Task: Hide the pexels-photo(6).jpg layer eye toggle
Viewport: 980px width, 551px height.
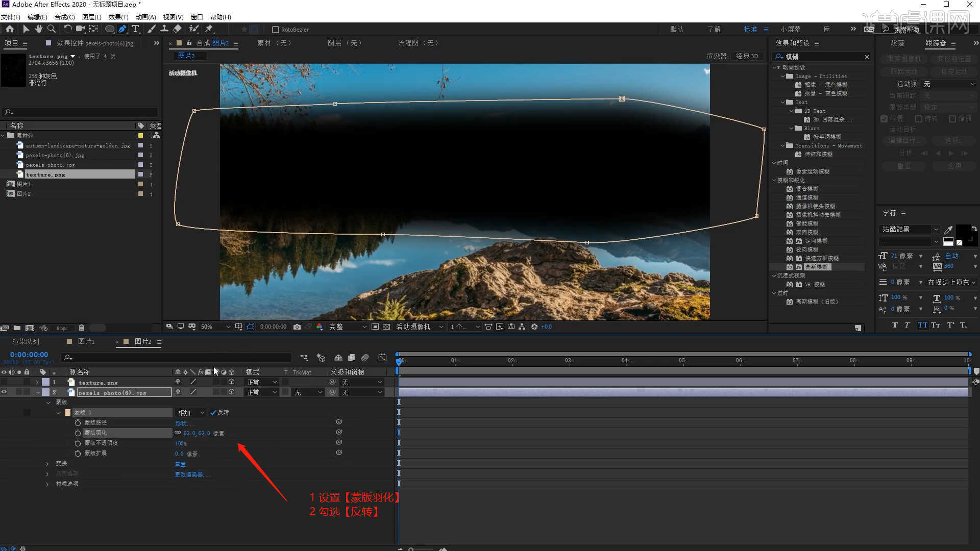Action: click(x=4, y=392)
